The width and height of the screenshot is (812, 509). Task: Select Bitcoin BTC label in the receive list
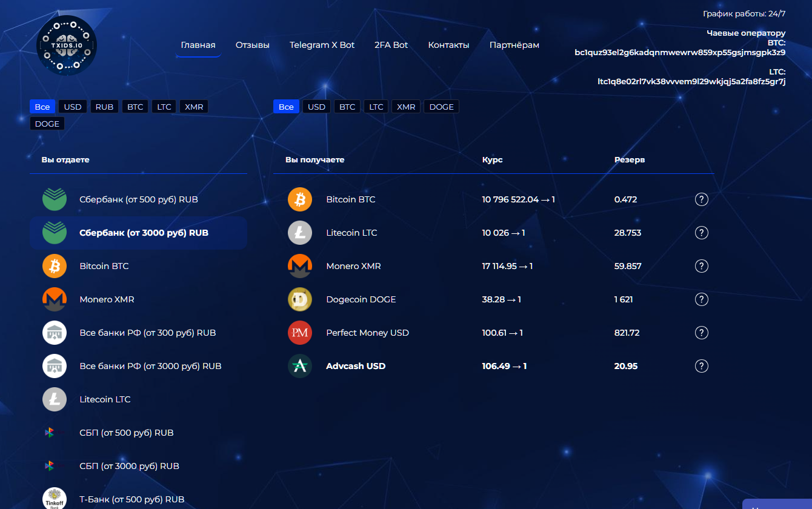point(351,199)
